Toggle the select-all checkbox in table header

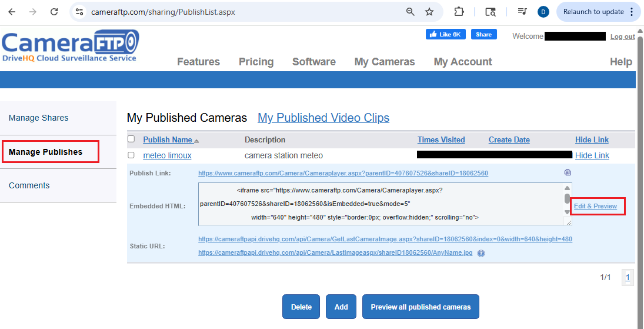tap(131, 139)
